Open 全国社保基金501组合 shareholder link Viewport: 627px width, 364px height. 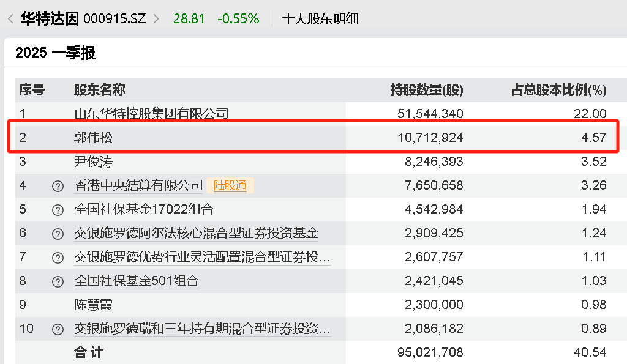137,281
